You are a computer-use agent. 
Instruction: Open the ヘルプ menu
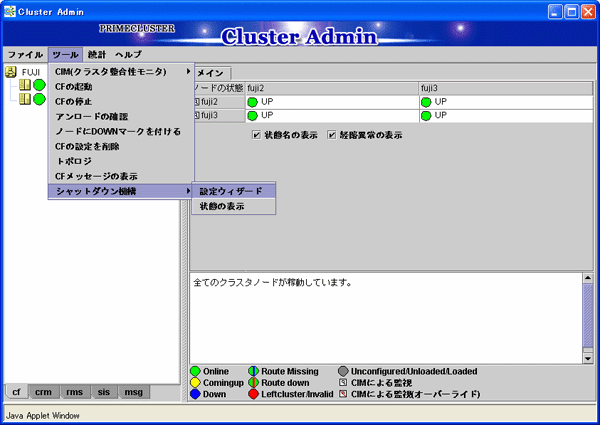pyautogui.click(x=129, y=55)
